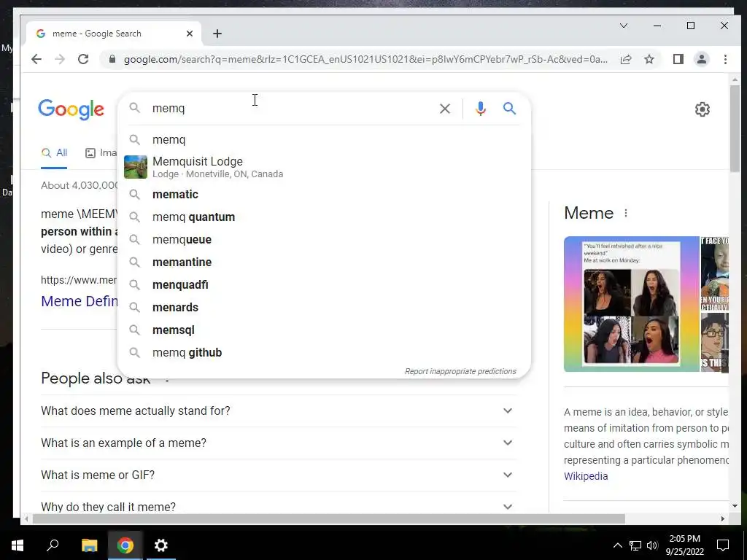Reload the current page
This screenshot has height=560, width=747.
coord(83,59)
